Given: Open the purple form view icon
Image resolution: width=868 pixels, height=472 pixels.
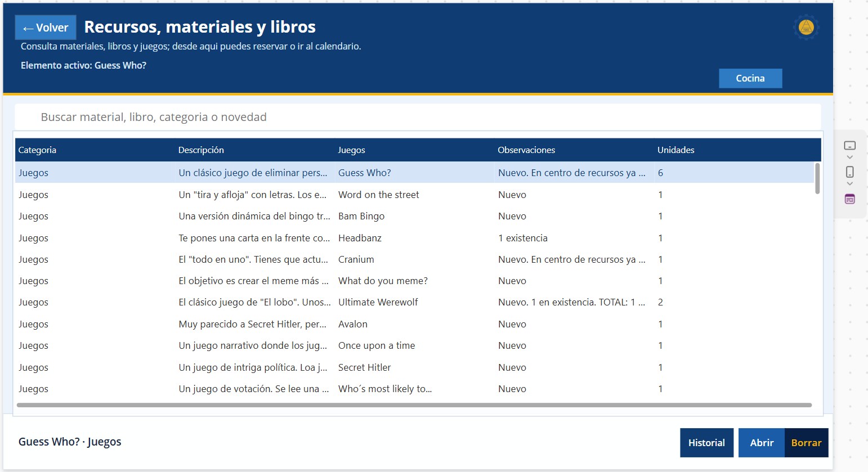Looking at the screenshot, I should [850, 199].
